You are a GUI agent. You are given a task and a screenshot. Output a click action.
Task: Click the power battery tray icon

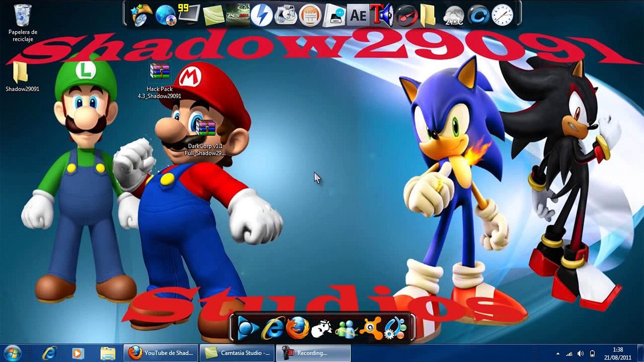tap(592, 353)
